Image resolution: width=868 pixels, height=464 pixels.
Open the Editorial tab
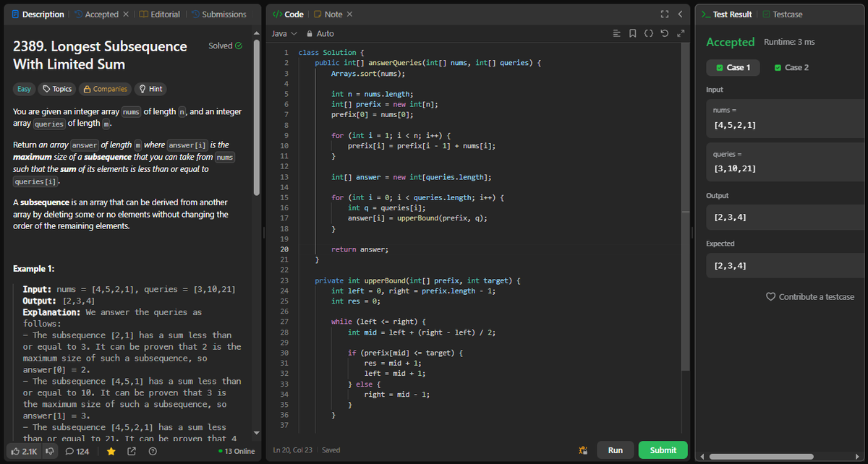pos(159,14)
